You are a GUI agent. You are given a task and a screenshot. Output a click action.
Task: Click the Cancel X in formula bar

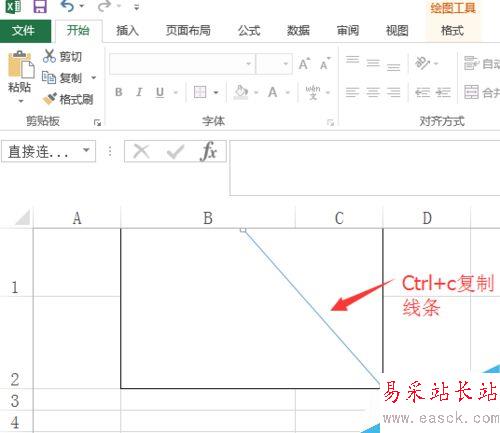point(141,152)
